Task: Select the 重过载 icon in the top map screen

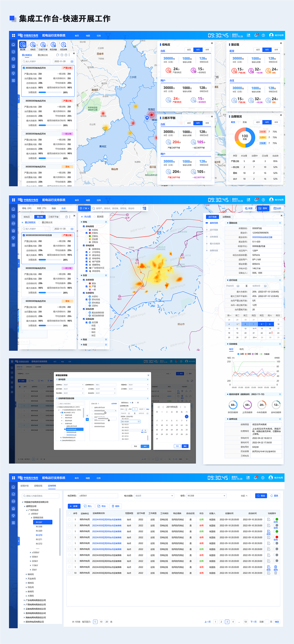Action: pos(23,45)
